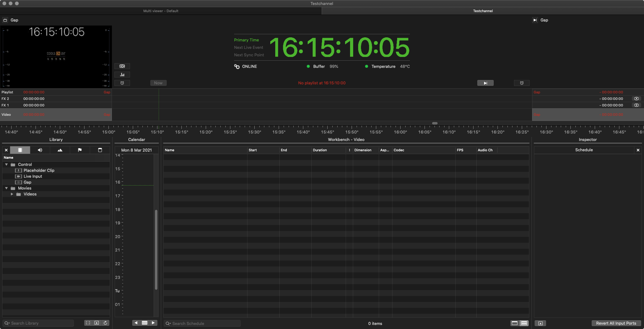644x329 pixels.
Task: Click the Gap clip icon at top left
Action: click(5, 20)
